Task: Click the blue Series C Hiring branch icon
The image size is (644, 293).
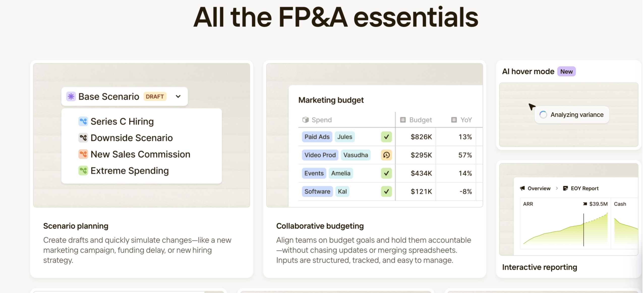Action: coord(83,122)
